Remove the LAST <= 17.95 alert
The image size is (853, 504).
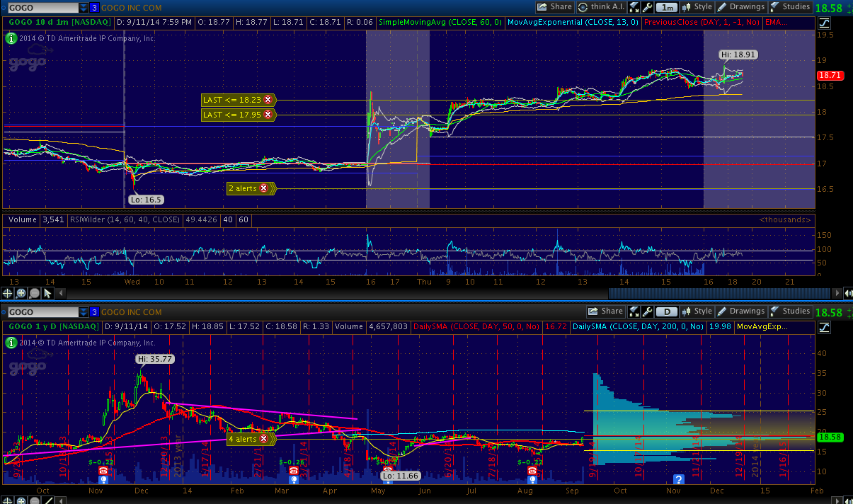[268, 115]
